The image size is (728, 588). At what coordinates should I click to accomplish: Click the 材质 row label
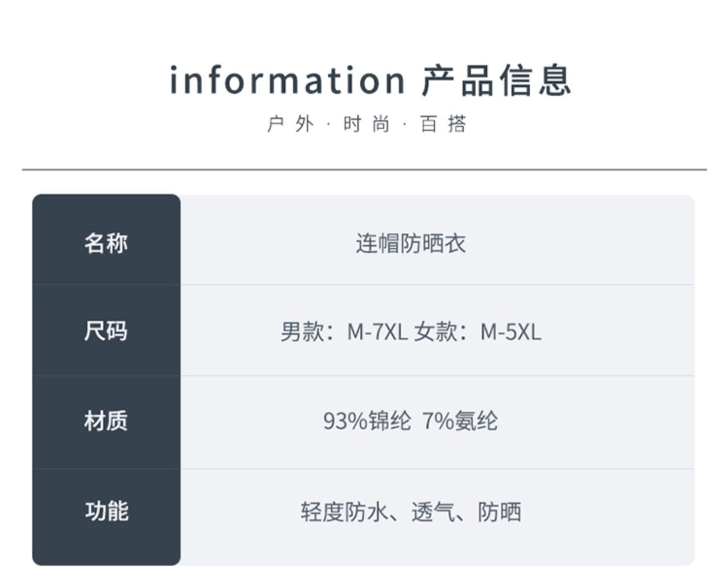click(106, 421)
